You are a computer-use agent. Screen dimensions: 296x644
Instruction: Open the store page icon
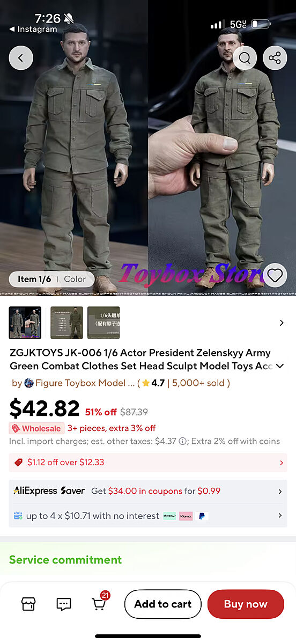[28, 604]
